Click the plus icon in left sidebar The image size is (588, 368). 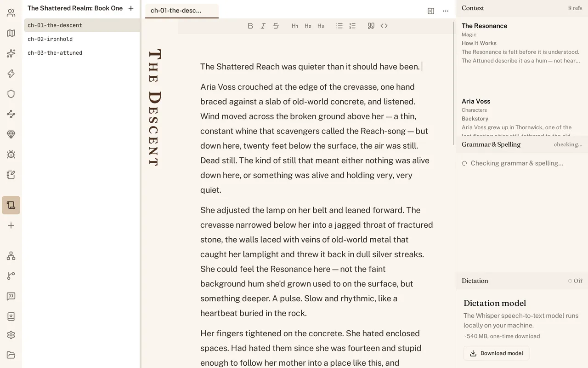click(11, 225)
